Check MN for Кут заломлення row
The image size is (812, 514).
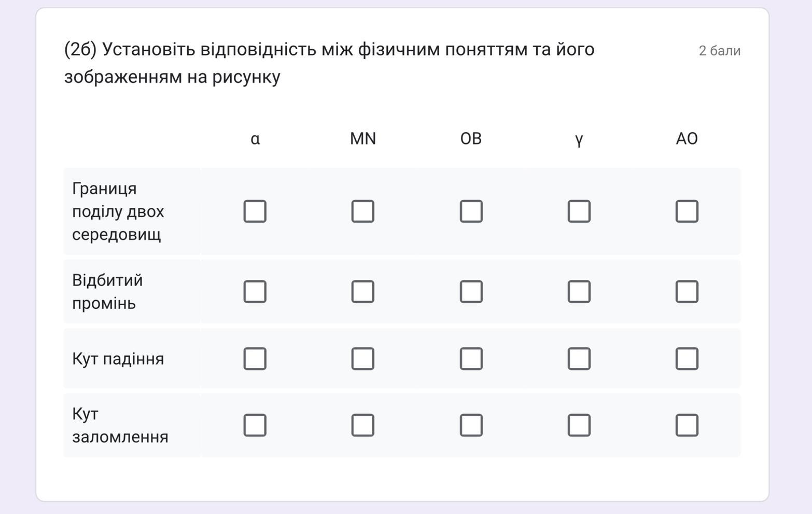click(x=363, y=425)
